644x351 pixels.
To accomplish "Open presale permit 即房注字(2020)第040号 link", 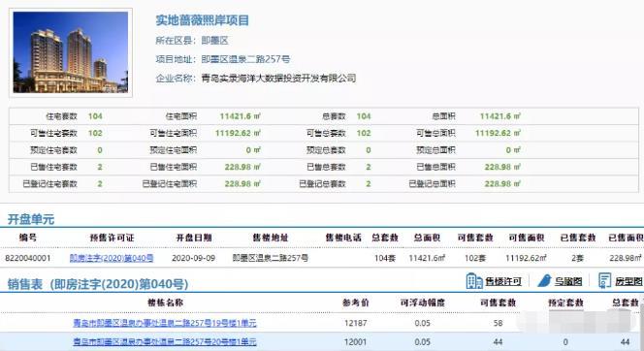I will tap(112, 258).
